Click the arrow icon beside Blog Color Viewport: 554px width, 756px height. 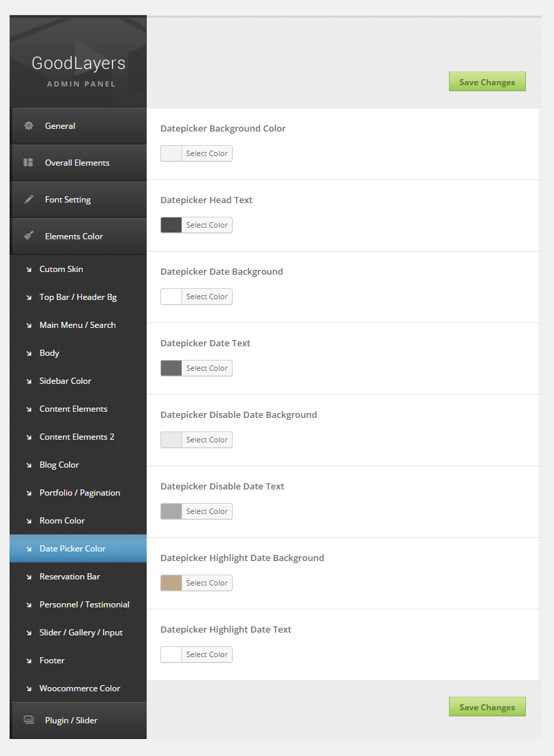coord(29,466)
